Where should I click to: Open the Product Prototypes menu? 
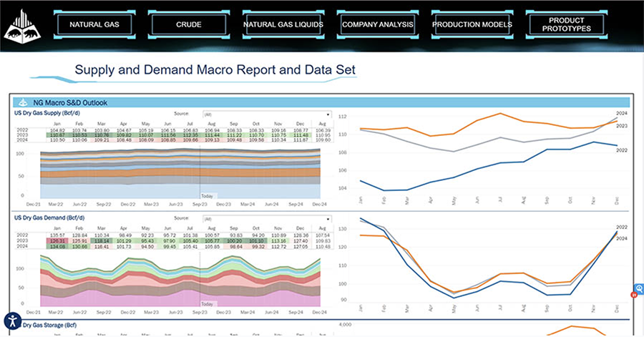coord(567,24)
